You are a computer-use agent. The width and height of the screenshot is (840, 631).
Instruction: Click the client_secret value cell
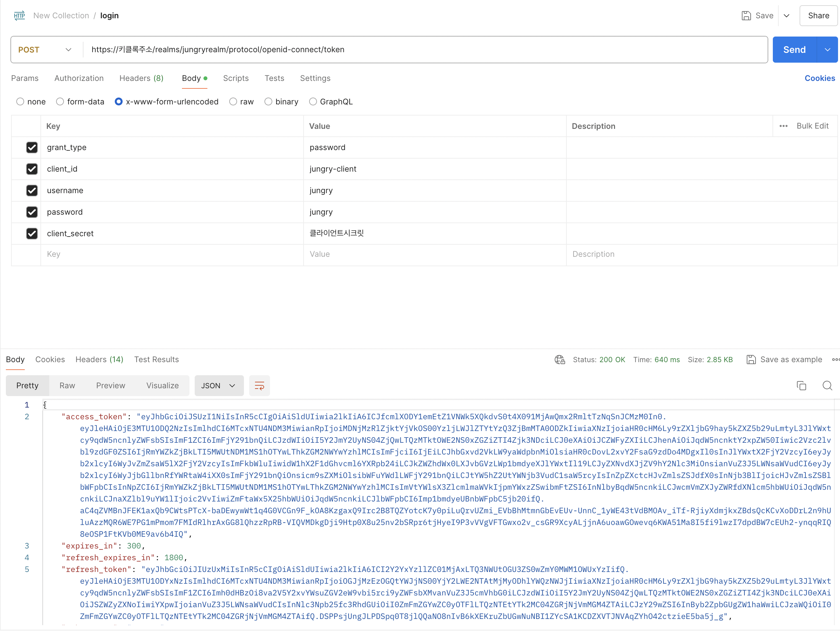coord(435,234)
